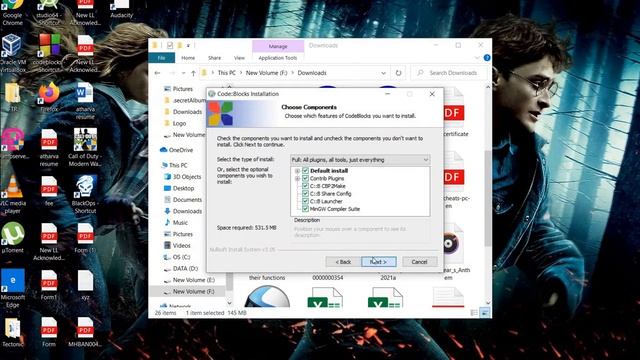The image size is (640, 360).
Task: Open the Home ribbon tab
Action: (x=188, y=58)
